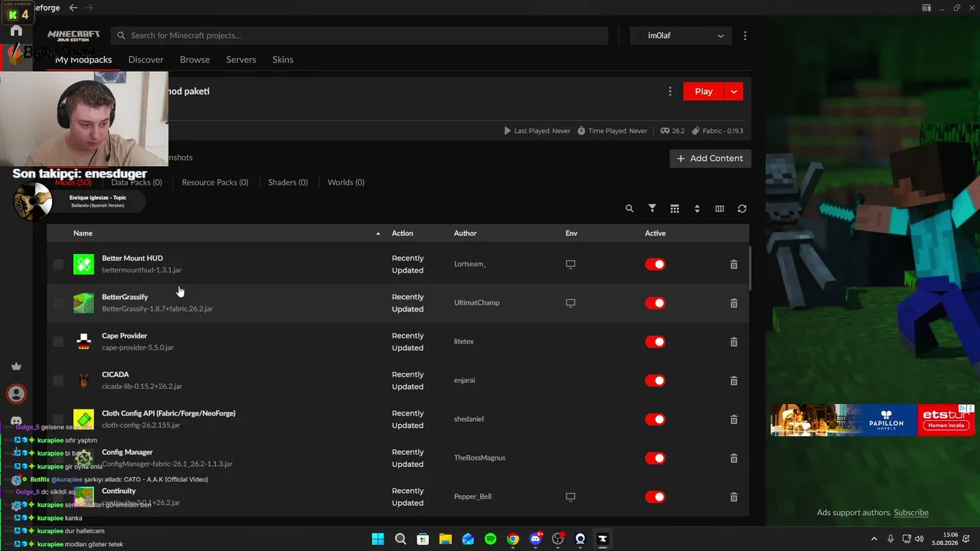Screen dimensions: 980x551
Task: Click the Subscribe link under the ad
Action: [911, 513]
